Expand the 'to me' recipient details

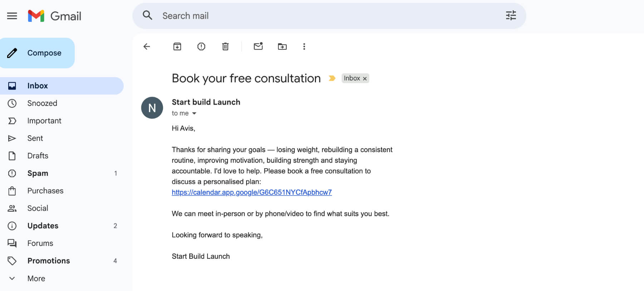[194, 113]
